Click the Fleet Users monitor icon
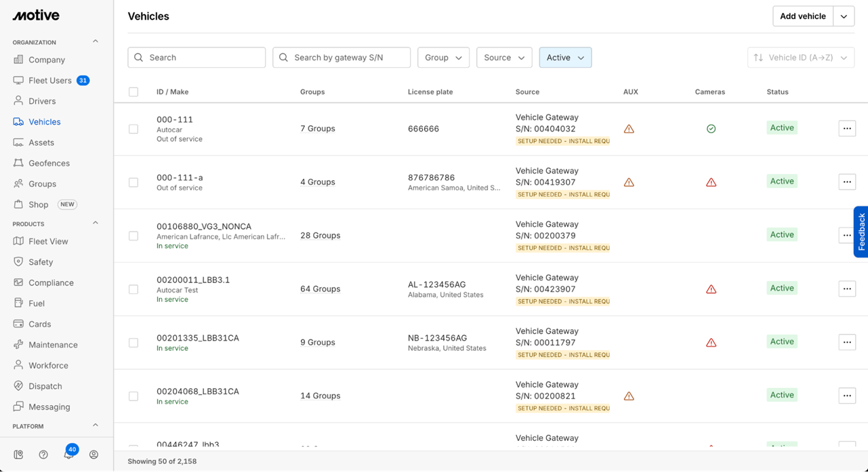This screenshot has width=868, height=472. tap(18, 81)
